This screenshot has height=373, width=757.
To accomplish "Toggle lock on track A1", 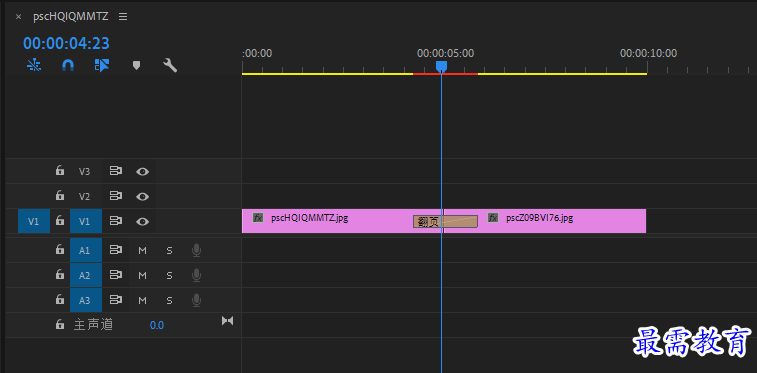I will 59,250.
